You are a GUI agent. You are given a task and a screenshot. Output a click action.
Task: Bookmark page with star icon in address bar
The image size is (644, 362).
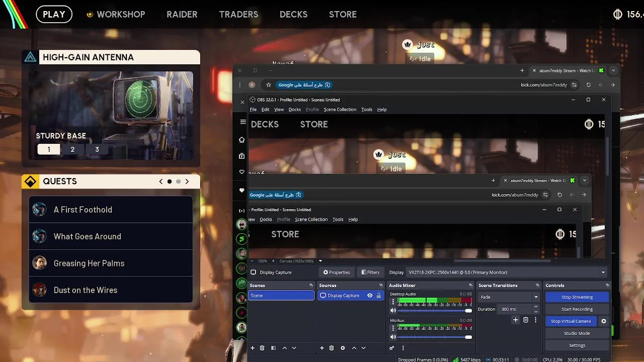pyautogui.click(x=269, y=85)
